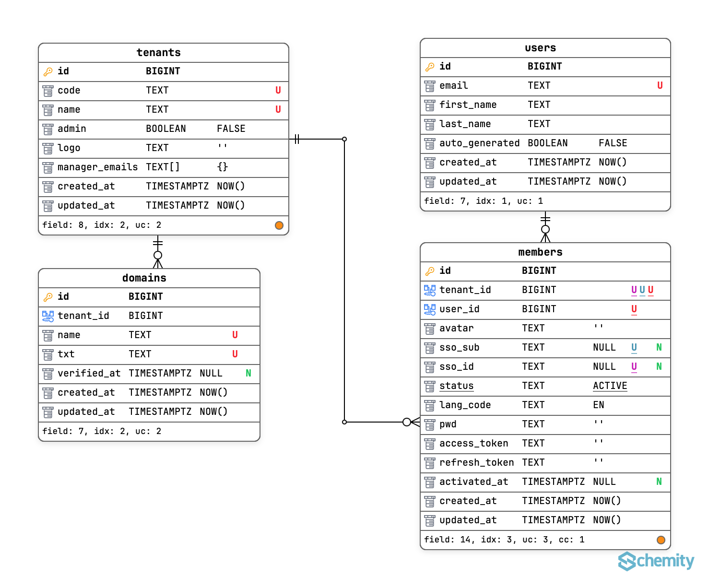The width and height of the screenshot is (709, 588).
Task: Click the domains footer 'field: 7, idx: 2, uc: 2'
Action: coord(102,431)
